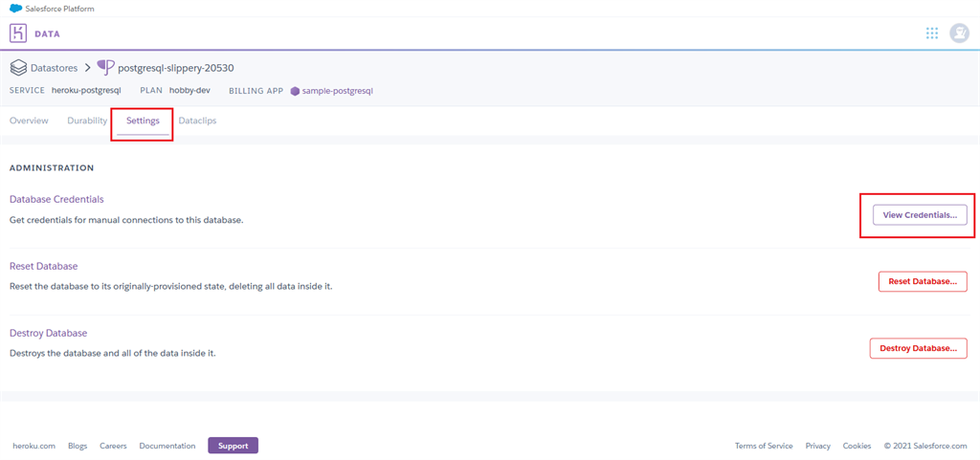Viewport: 980px width, 460px height.
Task: Open the Cookies footer link
Action: click(x=857, y=446)
